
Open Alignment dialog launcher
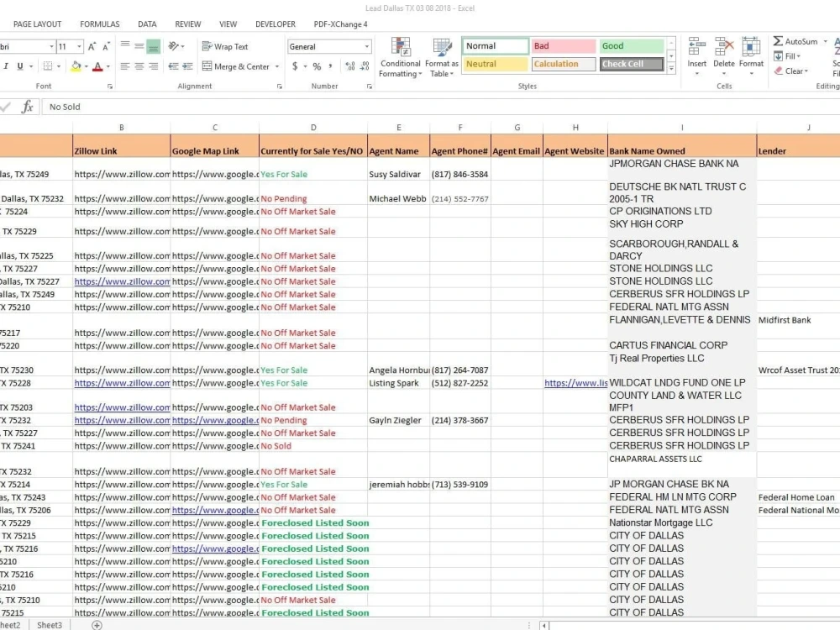coord(279,87)
